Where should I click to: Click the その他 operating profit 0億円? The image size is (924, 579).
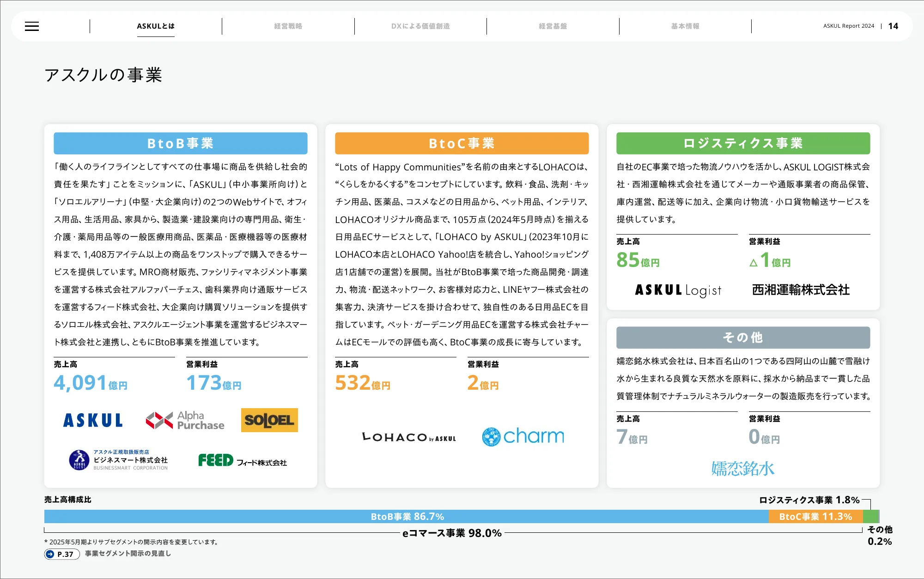764,437
